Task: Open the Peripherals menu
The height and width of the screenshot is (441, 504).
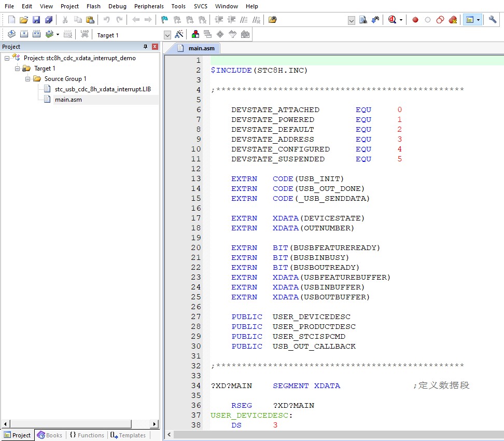Action: click(x=149, y=6)
